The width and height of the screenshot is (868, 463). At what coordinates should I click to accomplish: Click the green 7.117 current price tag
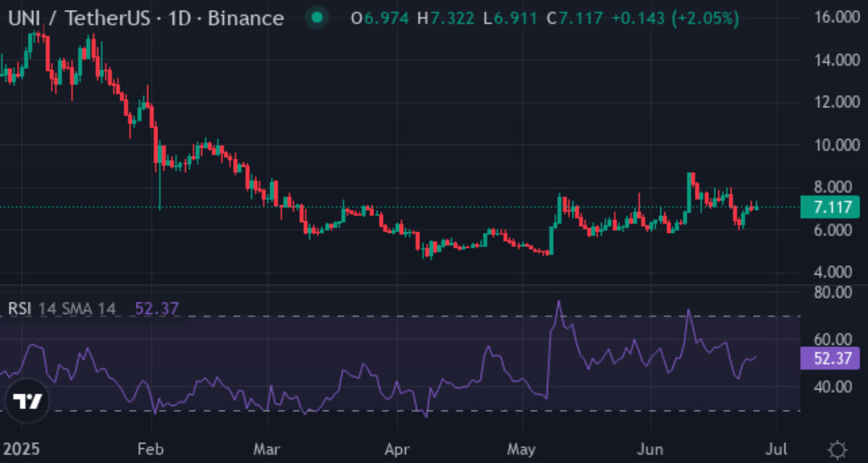point(831,207)
